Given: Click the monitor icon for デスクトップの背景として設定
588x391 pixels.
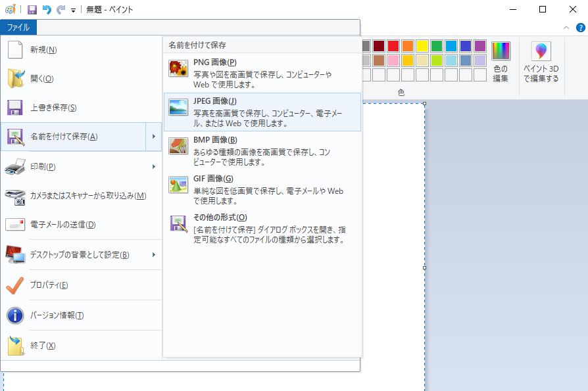Looking at the screenshot, I should coord(15,255).
